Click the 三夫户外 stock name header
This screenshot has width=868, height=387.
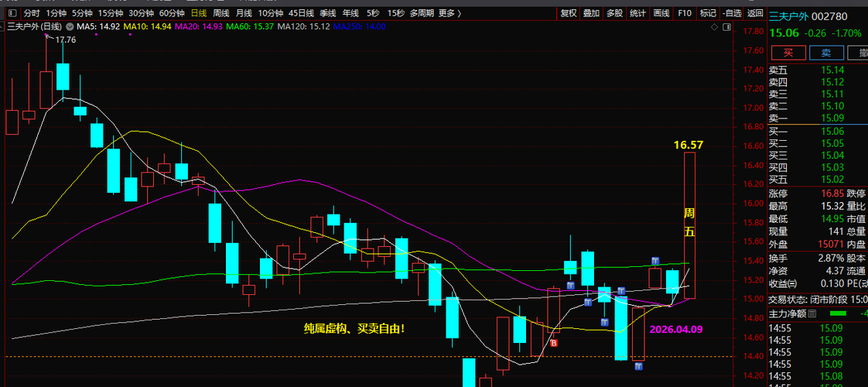tap(788, 16)
